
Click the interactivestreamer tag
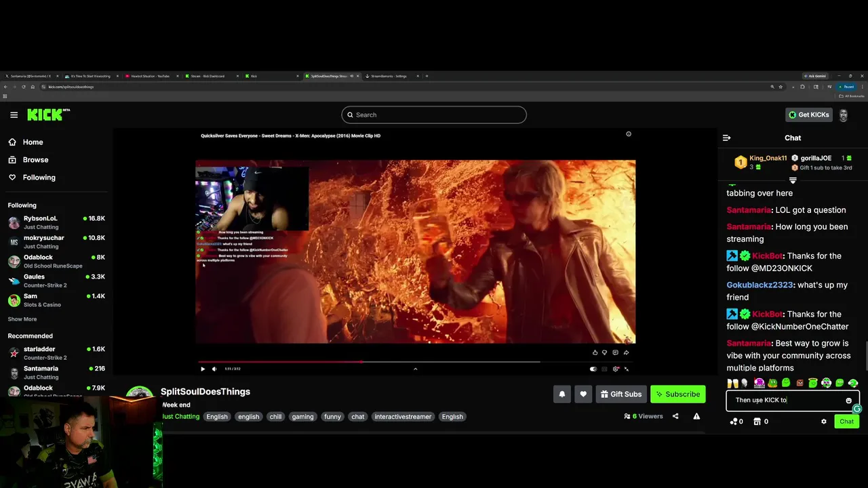pos(403,417)
